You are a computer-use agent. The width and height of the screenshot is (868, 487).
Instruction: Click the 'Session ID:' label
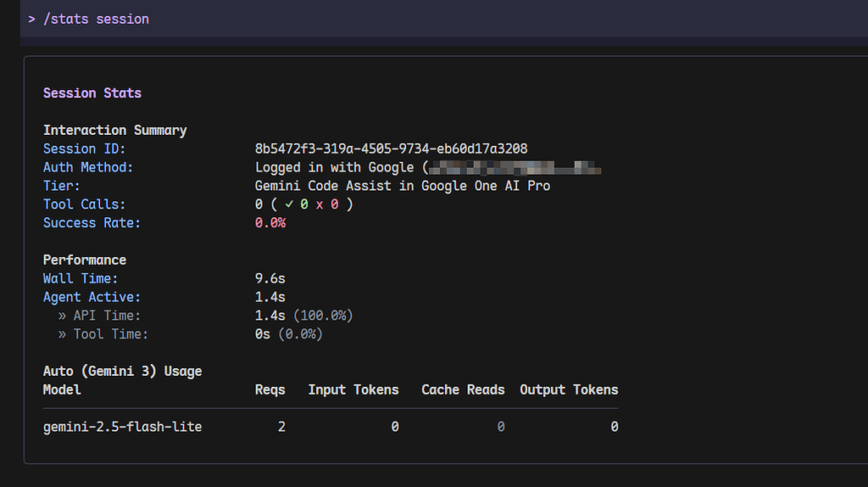point(84,149)
